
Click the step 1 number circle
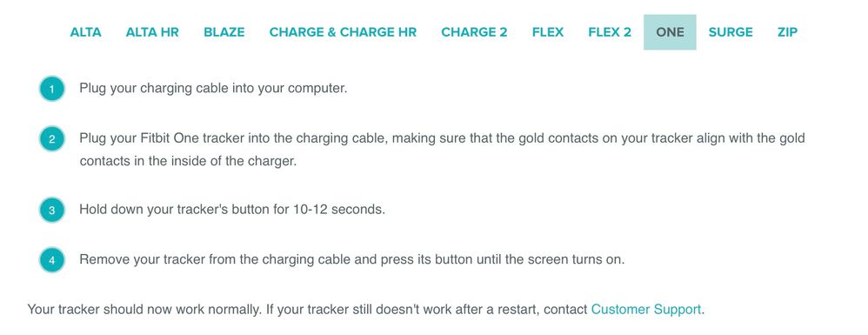click(52, 89)
